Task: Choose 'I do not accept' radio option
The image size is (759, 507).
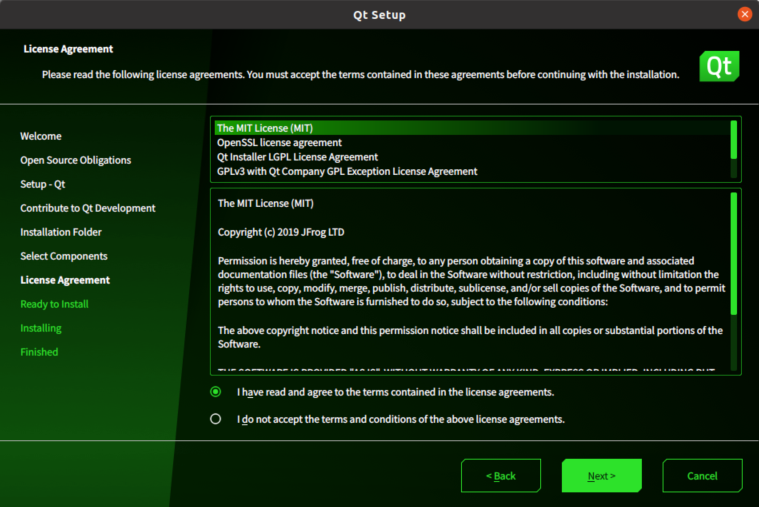Action: pyautogui.click(x=216, y=419)
